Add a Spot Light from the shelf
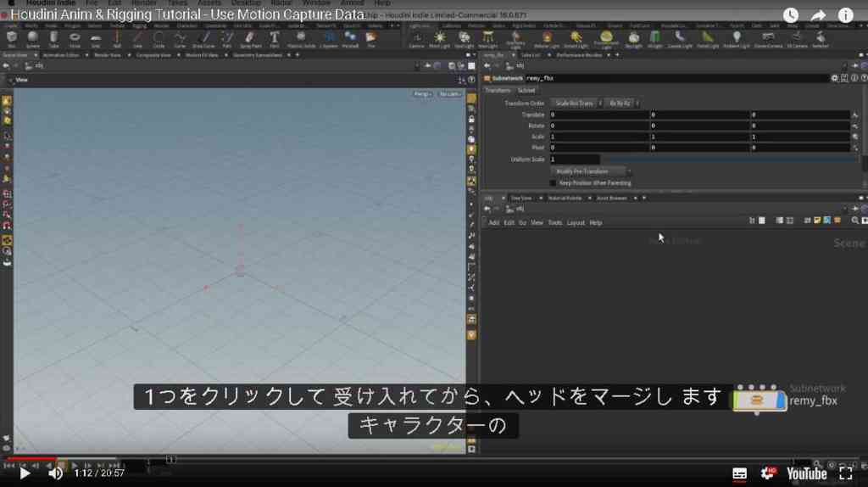 (464, 39)
